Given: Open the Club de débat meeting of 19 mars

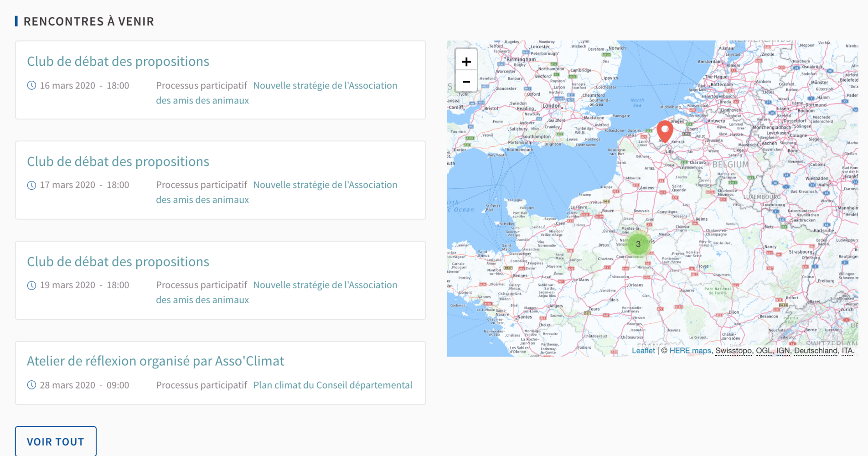Looking at the screenshot, I should pyautogui.click(x=118, y=262).
